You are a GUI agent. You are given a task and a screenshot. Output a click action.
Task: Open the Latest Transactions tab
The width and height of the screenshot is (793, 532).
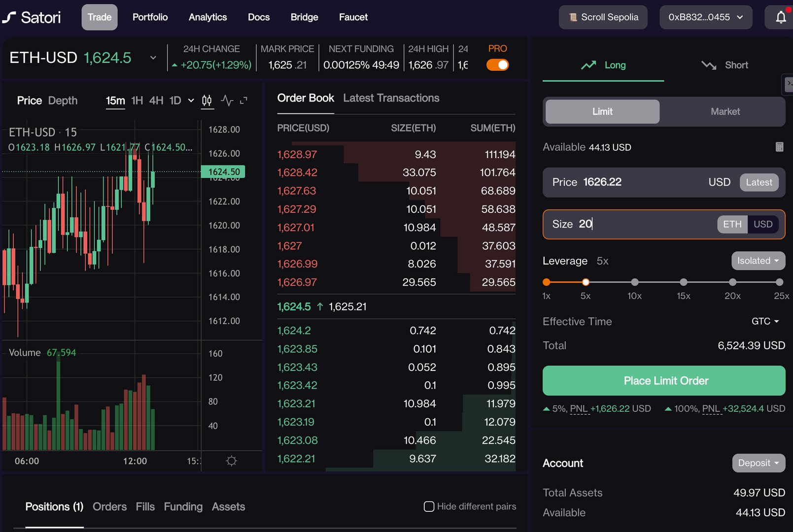pos(391,98)
